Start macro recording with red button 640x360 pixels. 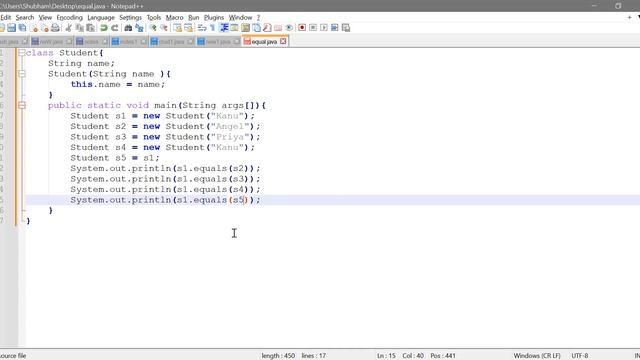302,28
